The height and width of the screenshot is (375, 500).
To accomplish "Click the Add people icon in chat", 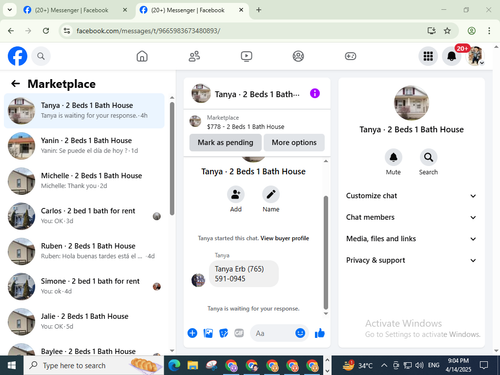I will (x=236, y=194).
